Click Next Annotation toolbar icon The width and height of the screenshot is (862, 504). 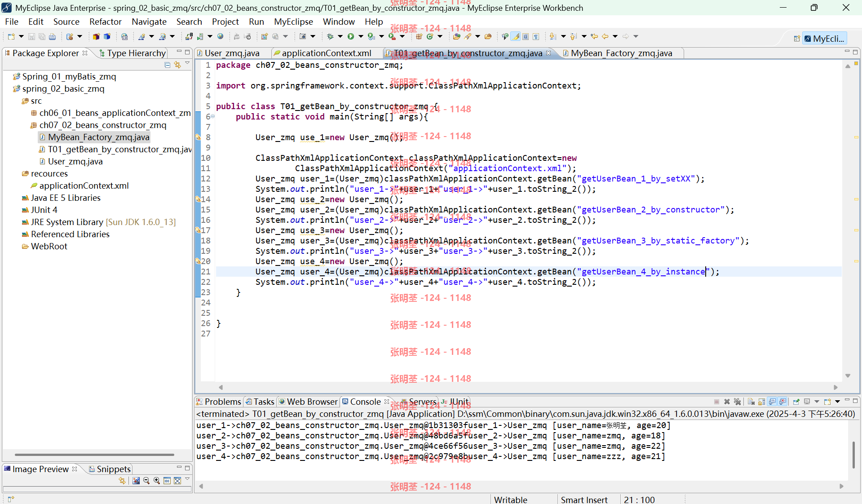[x=553, y=36]
